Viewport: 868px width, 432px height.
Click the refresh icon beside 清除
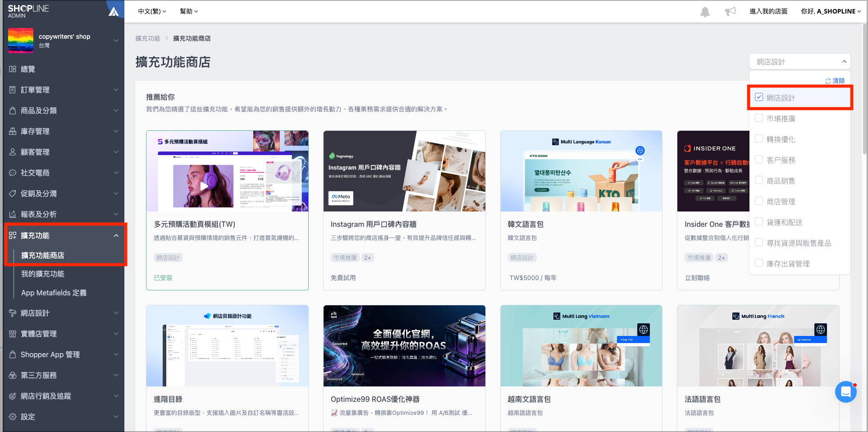tap(828, 81)
